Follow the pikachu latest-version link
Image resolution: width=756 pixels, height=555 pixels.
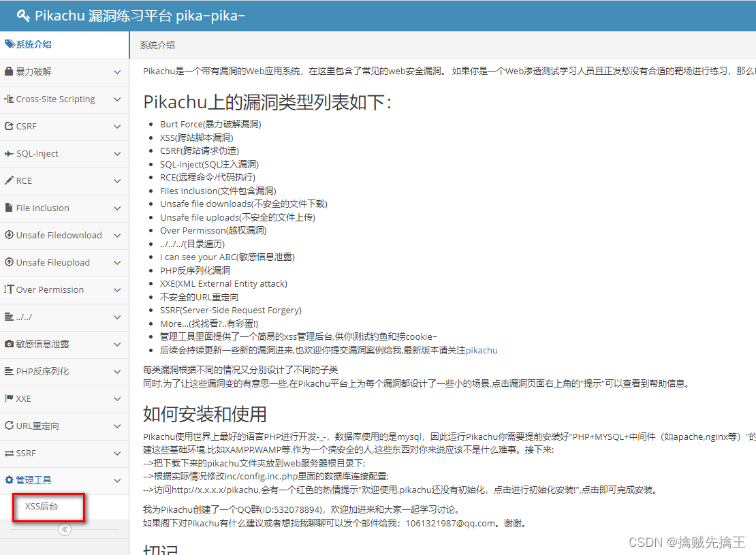click(482, 350)
